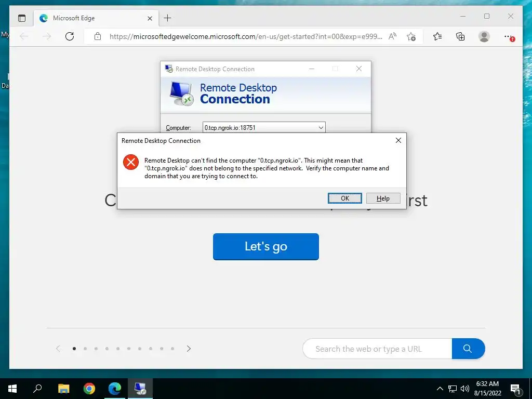
Task: Open network status tray icon
Action: (x=453, y=389)
